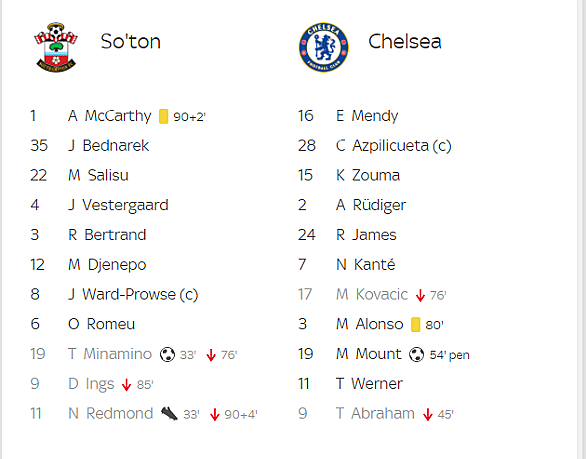
Task: Click McCarthy's yellow card icon
Action: [x=163, y=116]
